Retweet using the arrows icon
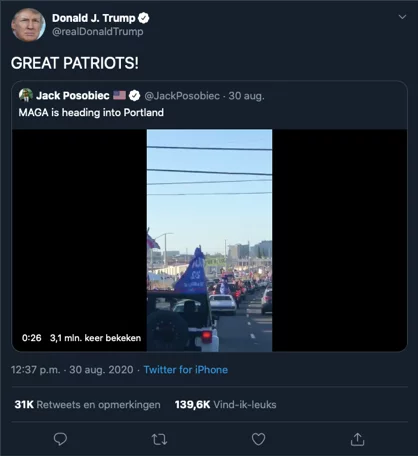418x456 pixels. point(159,440)
